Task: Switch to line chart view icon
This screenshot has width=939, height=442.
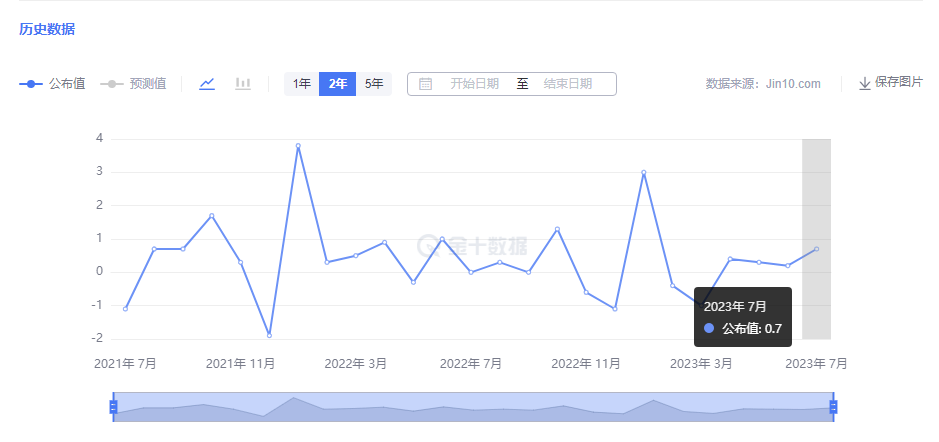Action: 207,84
